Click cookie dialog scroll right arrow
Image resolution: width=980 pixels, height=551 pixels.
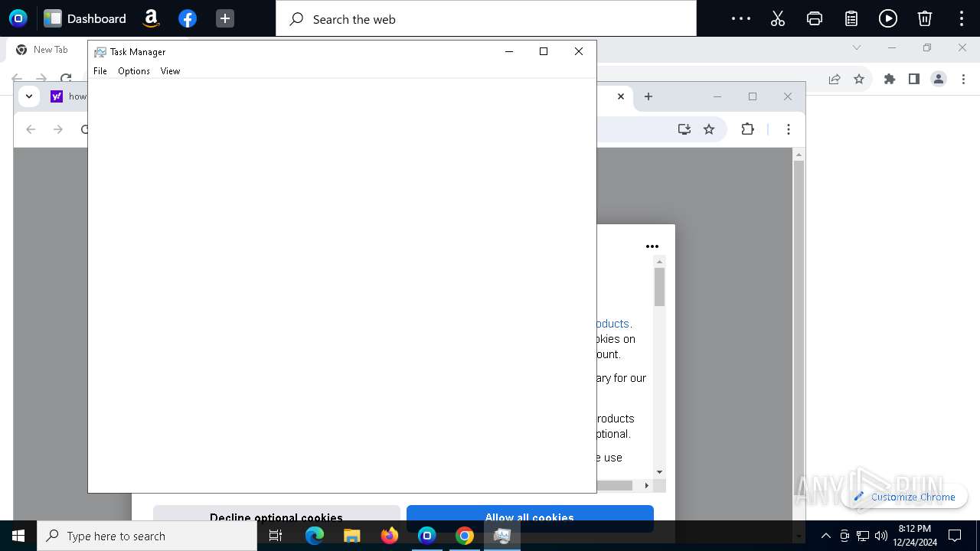pyautogui.click(x=647, y=485)
